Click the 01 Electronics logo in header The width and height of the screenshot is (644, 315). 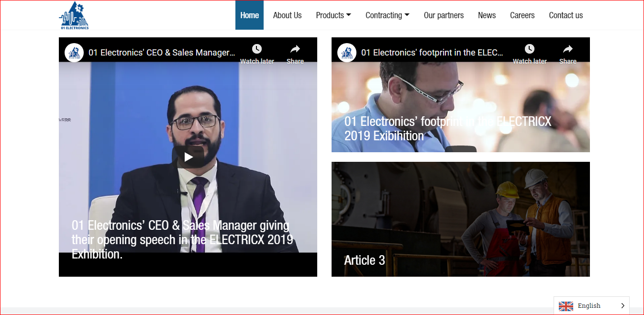(74, 15)
